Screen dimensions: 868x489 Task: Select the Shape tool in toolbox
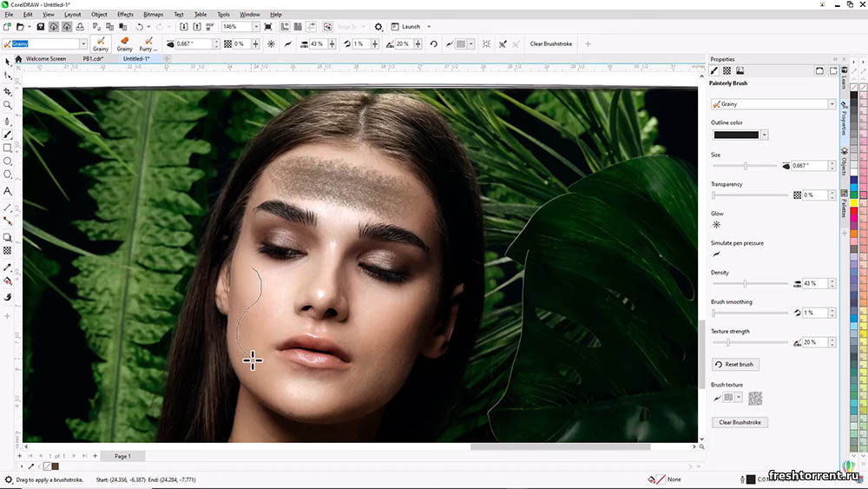click(7, 76)
